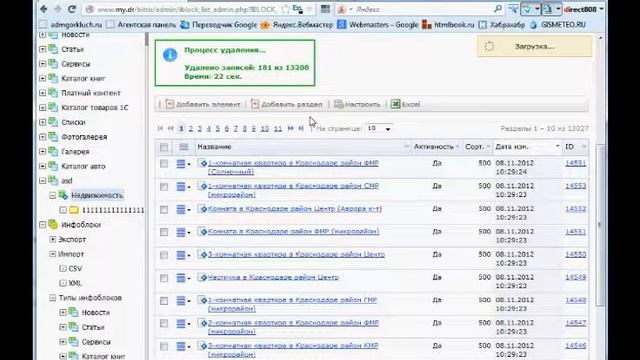Screen dimensions: 640x360
Task: Click the Каталог товаров 1С tree icon
Action: [x=53, y=107]
